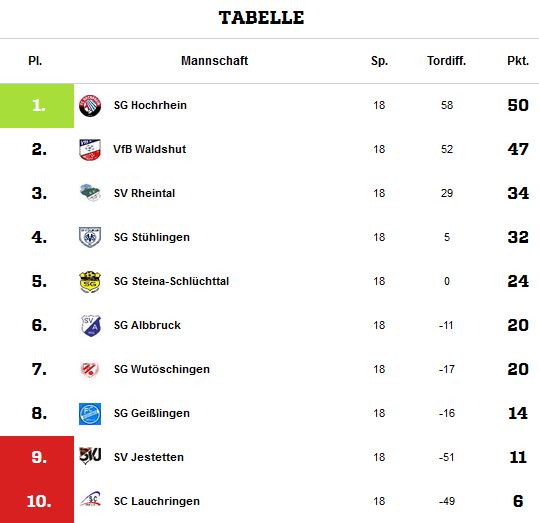The height and width of the screenshot is (523, 539).
Task: Click the TABELLE heading
Action: click(261, 18)
